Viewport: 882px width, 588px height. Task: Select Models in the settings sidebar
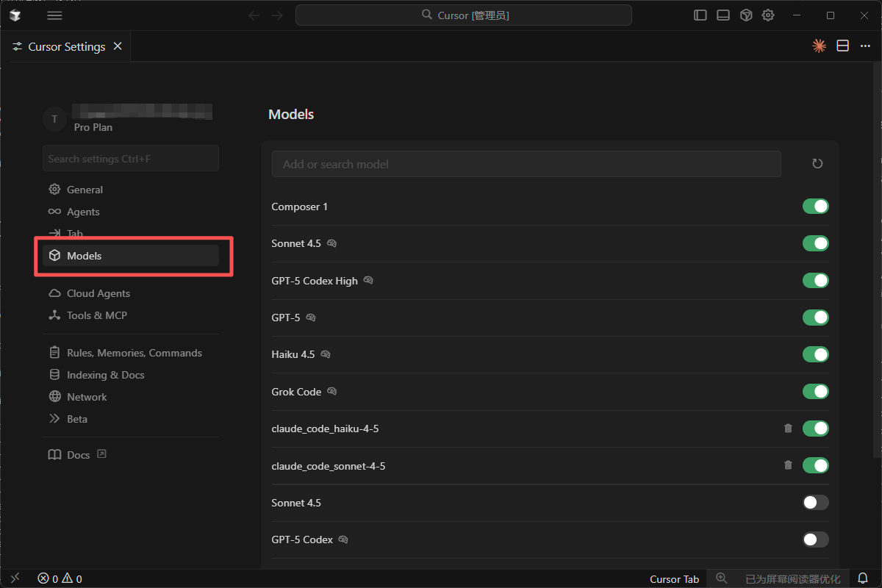(131, 256)
